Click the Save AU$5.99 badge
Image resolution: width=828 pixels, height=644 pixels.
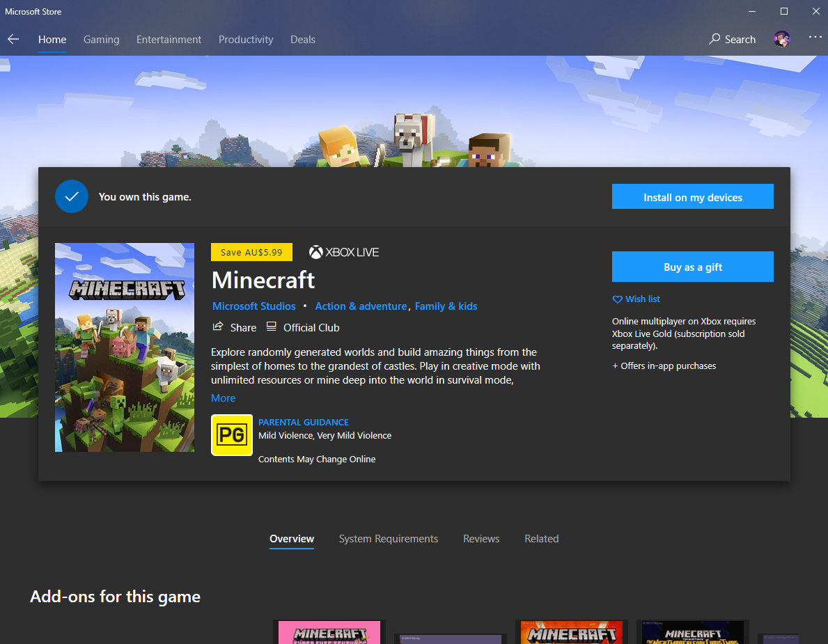(251, 252)
